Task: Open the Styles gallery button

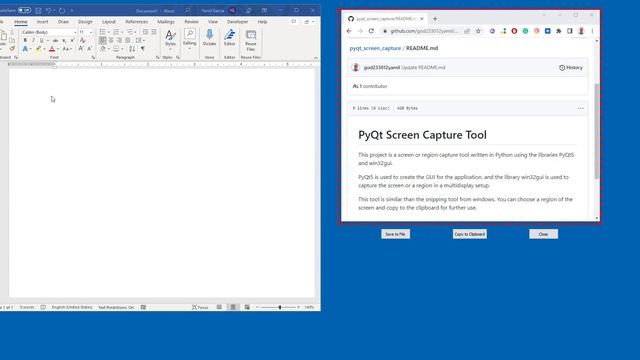Action: (170, 39)
